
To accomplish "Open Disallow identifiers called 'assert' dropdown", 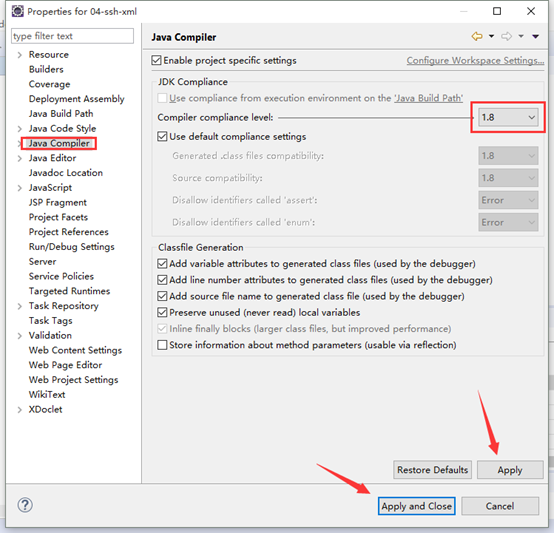I will click(508, 200).
